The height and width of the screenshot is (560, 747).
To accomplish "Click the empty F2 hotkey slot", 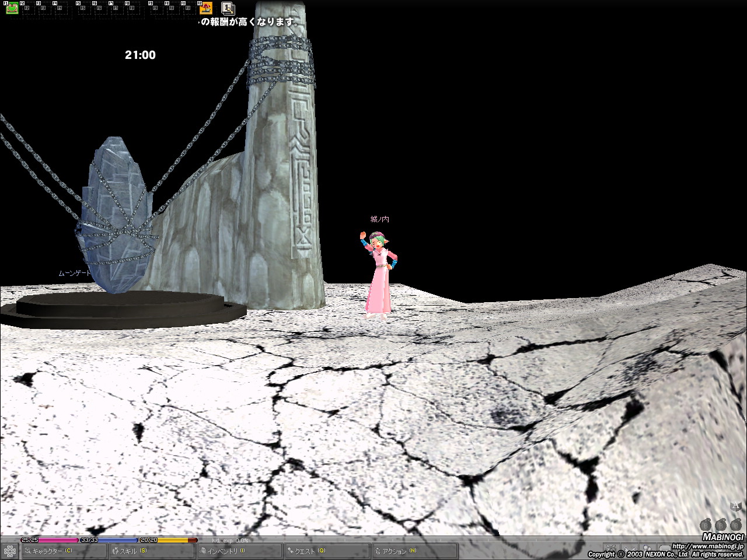I will click(27, 8).
